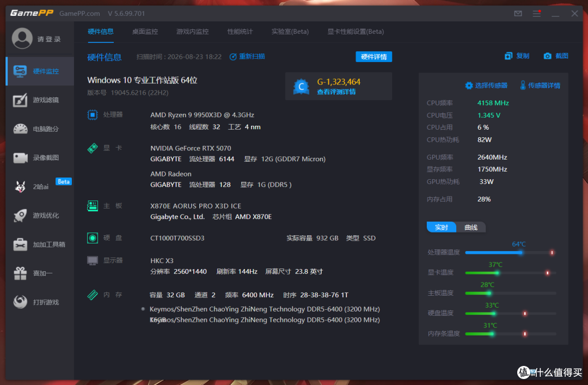Click NVIDIA GeForce RTX 5070 text
The image size is (588, 385).
pos(191,148)
